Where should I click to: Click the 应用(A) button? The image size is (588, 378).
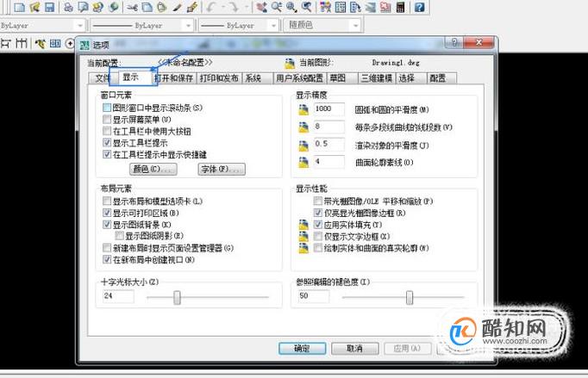click(x=407, y=349)
